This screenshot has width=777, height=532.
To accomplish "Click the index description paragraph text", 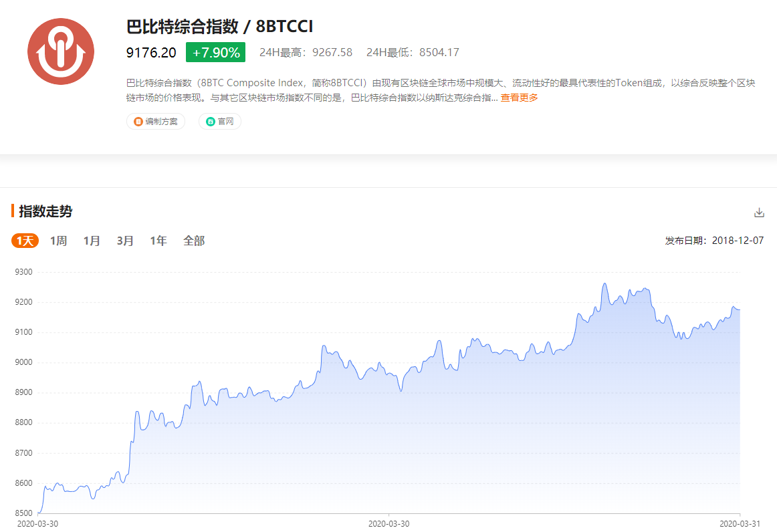I will click(441, 90).
